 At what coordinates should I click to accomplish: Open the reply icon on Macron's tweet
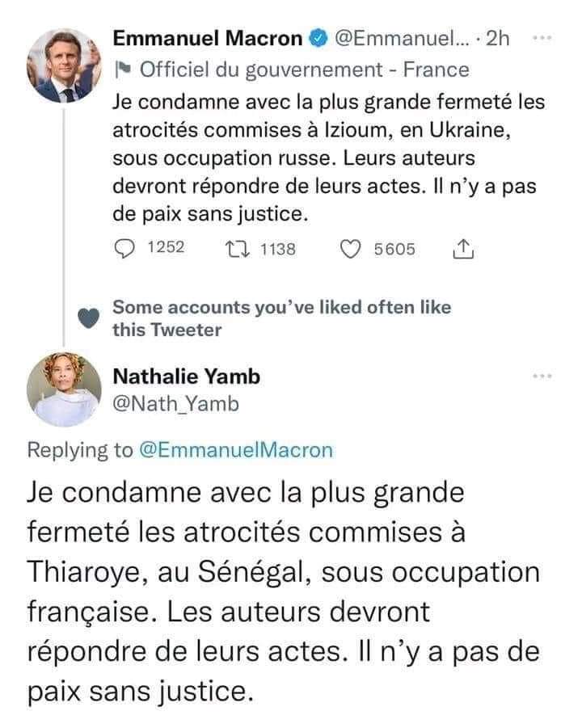(126, 250)
